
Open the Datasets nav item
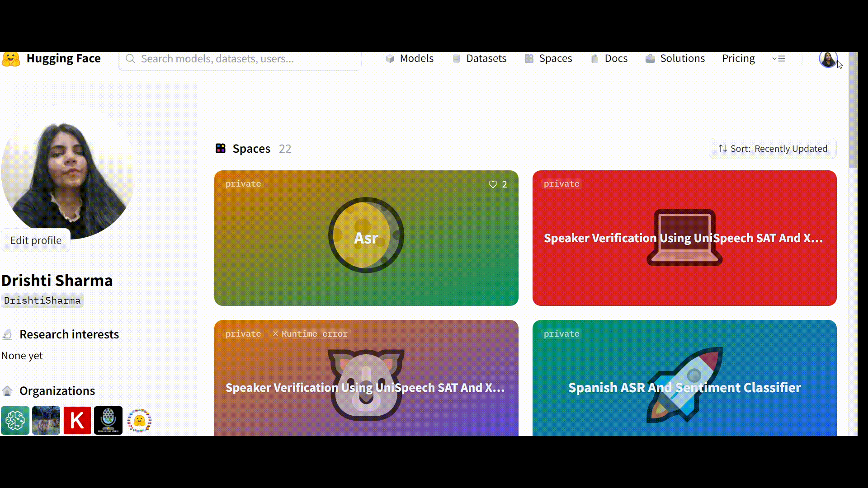pyautogui.click(x=479, y=59)
